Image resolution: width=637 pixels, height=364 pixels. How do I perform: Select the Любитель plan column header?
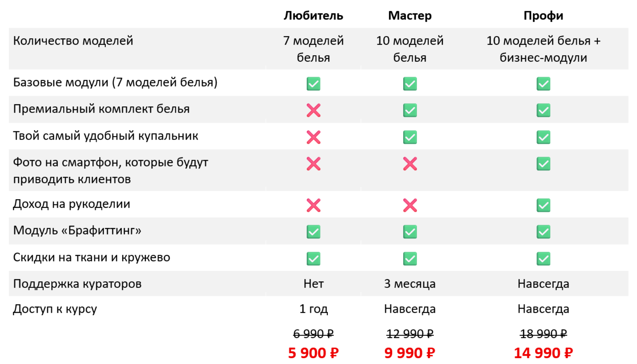[x=313, y=16]
